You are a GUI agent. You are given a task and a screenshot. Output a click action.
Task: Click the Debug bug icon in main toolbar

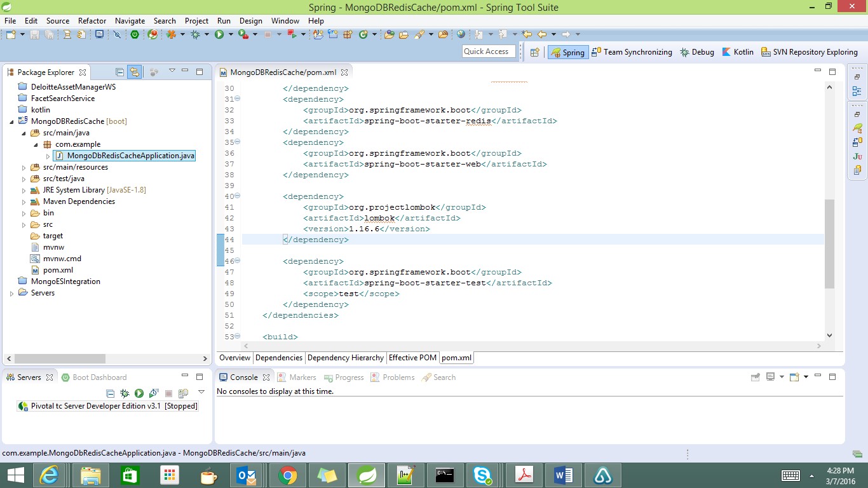tap(196, 34)
